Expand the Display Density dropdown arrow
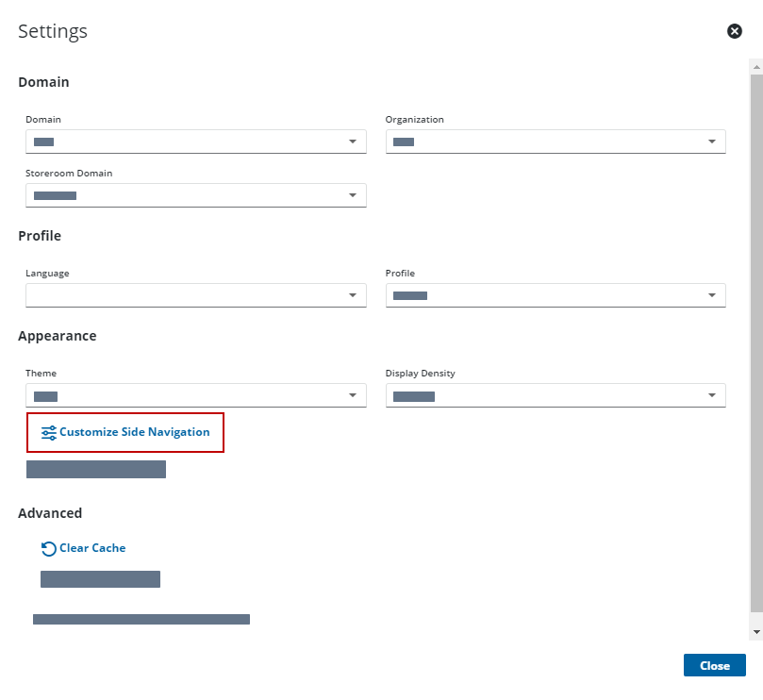The image size is (763, 700). (x=712, y=395)
